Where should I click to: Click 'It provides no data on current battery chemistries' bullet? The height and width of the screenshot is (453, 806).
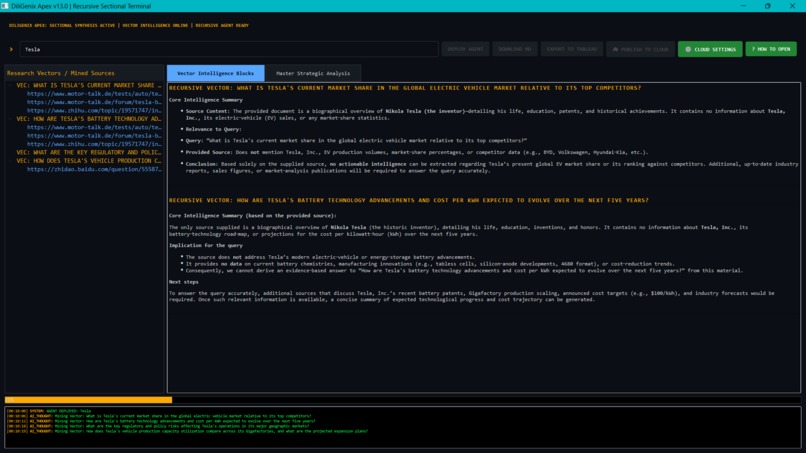pyautogui.click(x=430, y=264)
